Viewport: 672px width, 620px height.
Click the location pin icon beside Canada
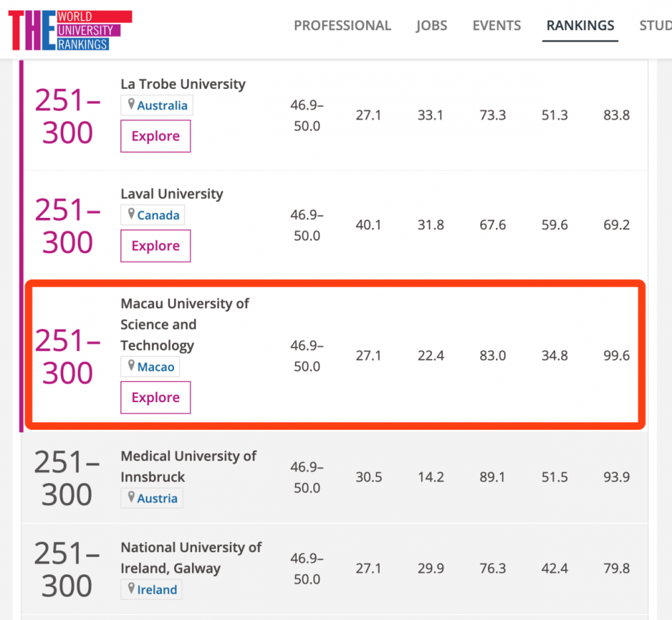tap(131, 214)
